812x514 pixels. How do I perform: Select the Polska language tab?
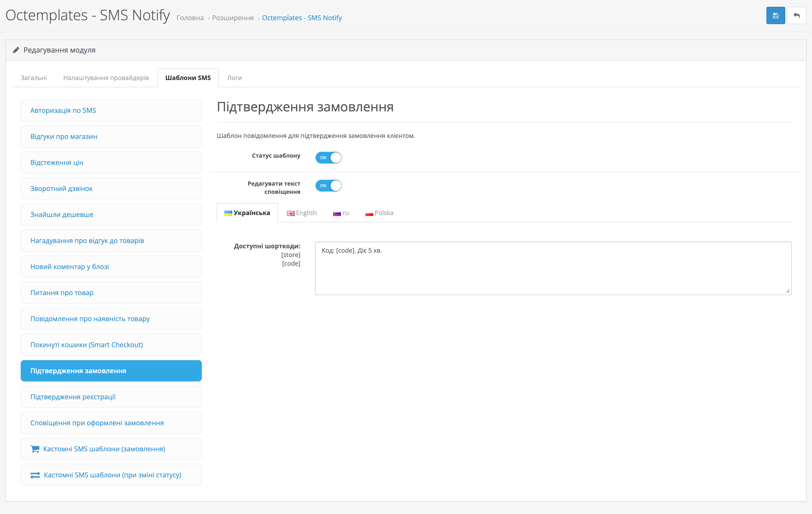point(383,213)
